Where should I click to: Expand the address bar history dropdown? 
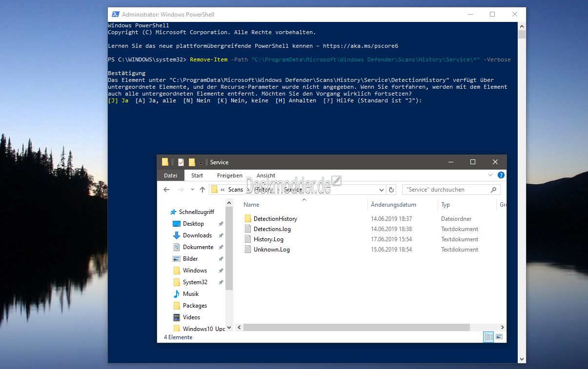point(382,190)
